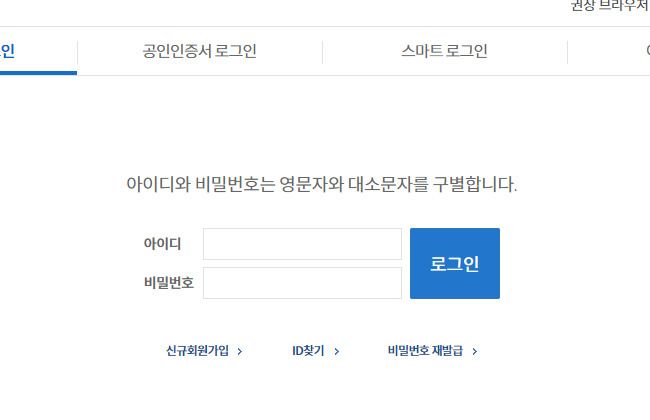Viewport: 650px width, 420px height.
Task: Open the 스마트 로그인 tab
Action: tap(444, 51)
